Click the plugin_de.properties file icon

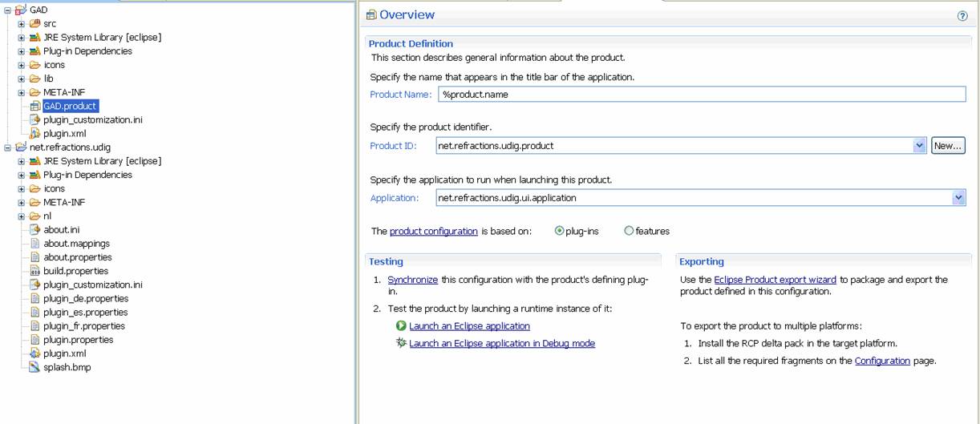coord(35,298)
